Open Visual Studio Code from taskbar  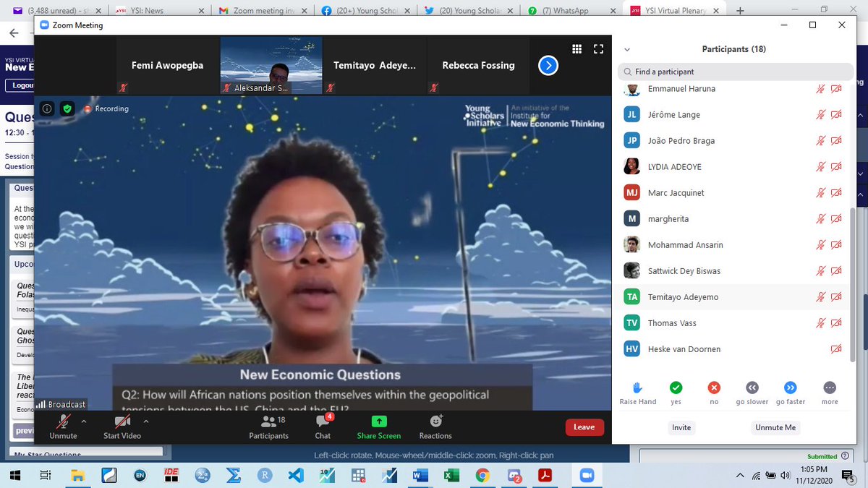click(x=296, y=475)
